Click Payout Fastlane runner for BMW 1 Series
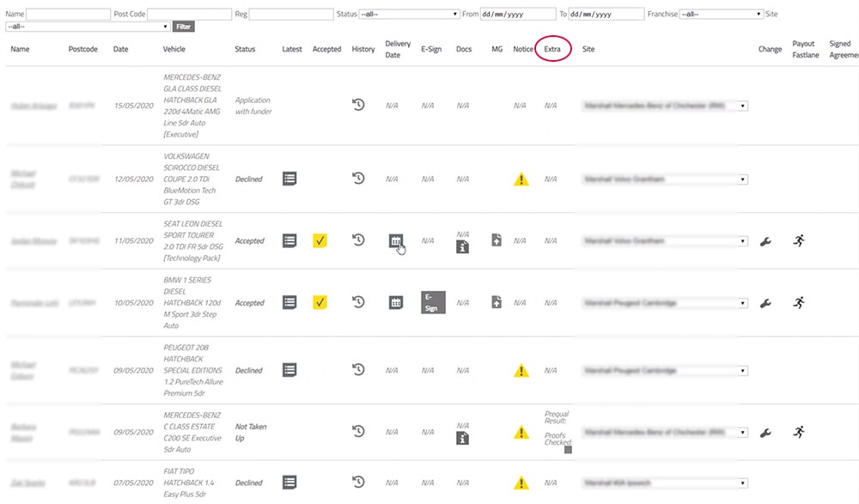 (x=799, y=302)
